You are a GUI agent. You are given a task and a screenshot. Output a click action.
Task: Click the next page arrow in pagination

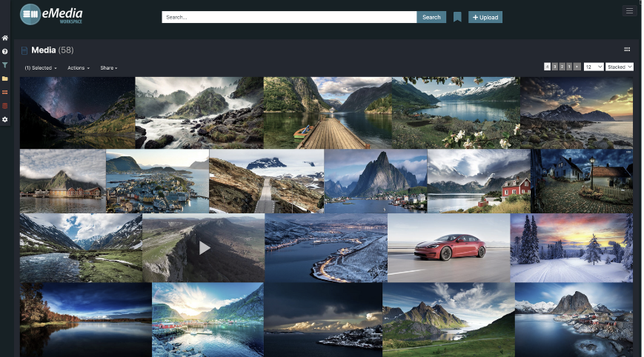point(577,67)
